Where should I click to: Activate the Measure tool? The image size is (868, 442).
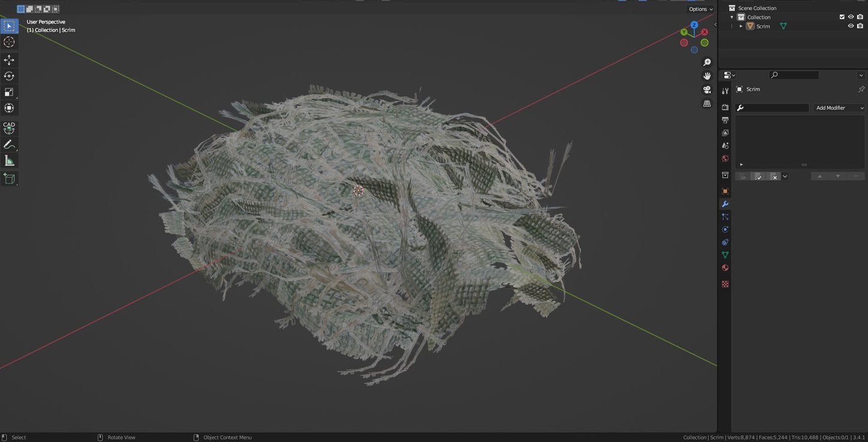pos(9,161)
